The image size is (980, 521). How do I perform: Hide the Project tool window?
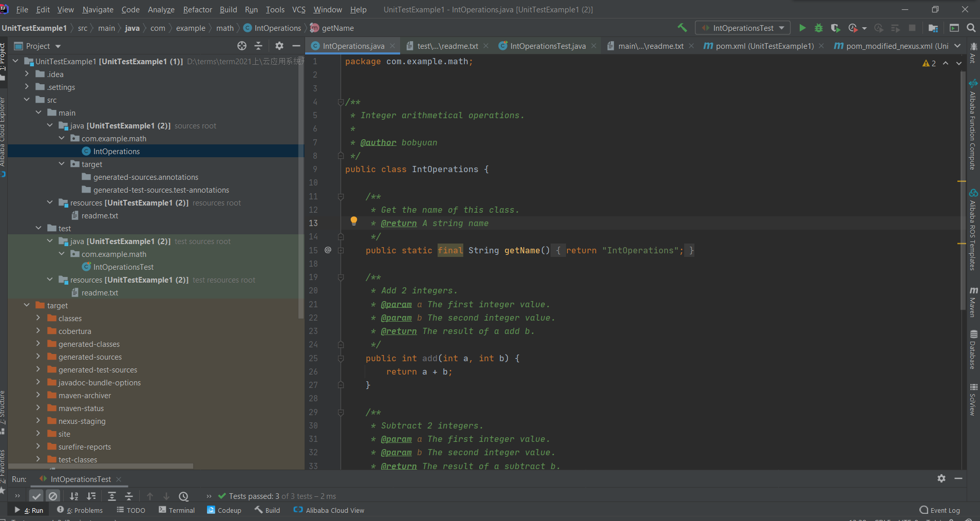click(296, 46)
